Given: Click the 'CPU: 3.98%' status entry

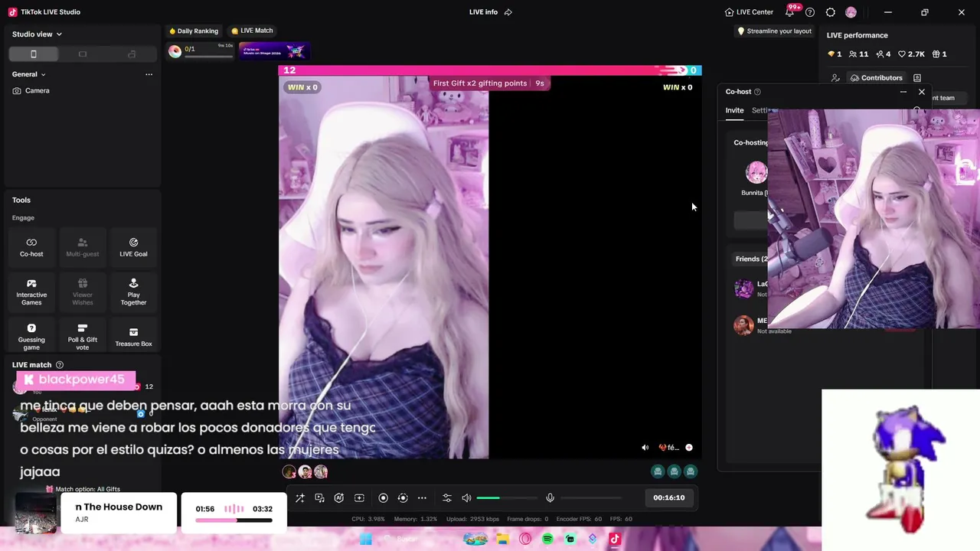Looking at the screenshot, I should coord(368,520).
